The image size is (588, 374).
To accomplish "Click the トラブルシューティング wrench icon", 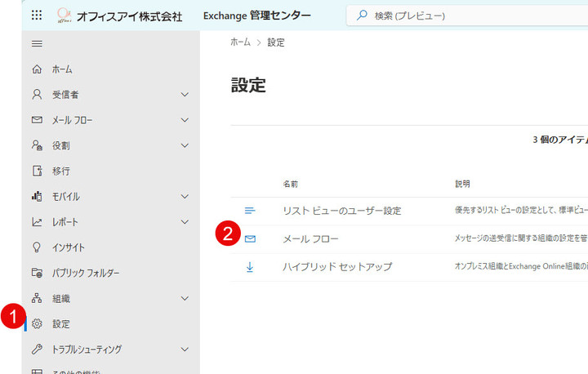I will pyautogui.click(x=37, y=350).
